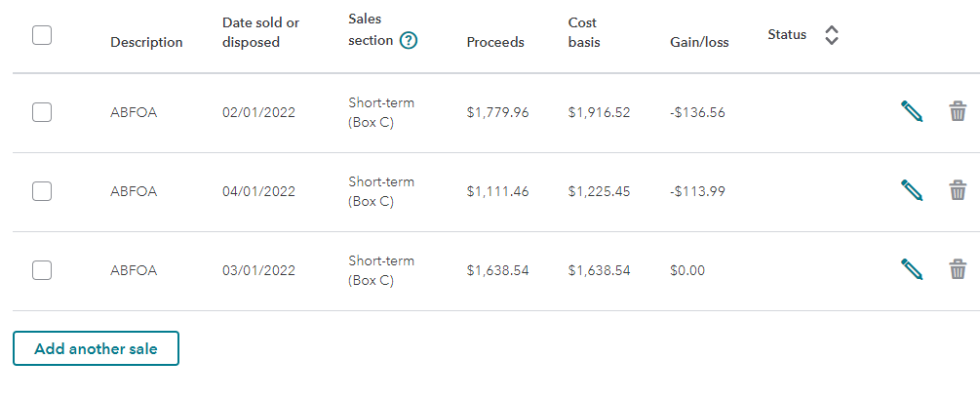
Task: Click the Proceeds column header
Action: pos(495,42)
